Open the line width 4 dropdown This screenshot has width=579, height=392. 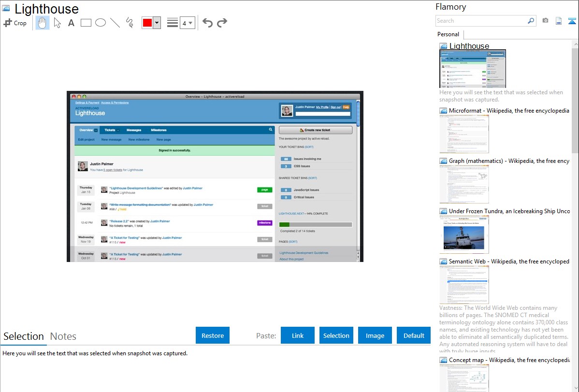tap(187, 23)
